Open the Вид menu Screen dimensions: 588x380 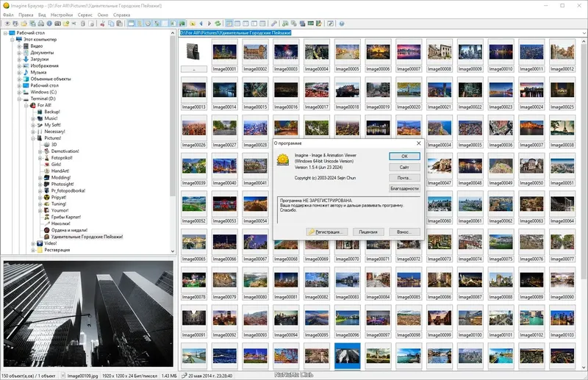(x=42, y=15)
